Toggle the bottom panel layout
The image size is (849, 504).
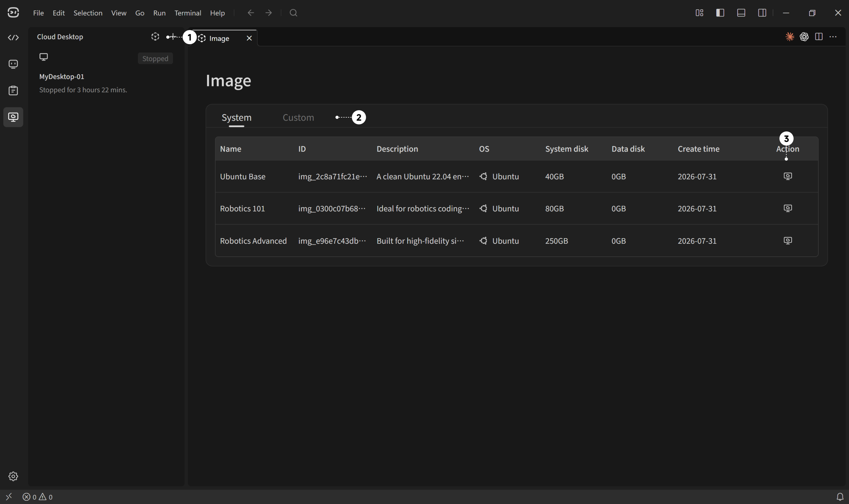click(x=741, y=13)
